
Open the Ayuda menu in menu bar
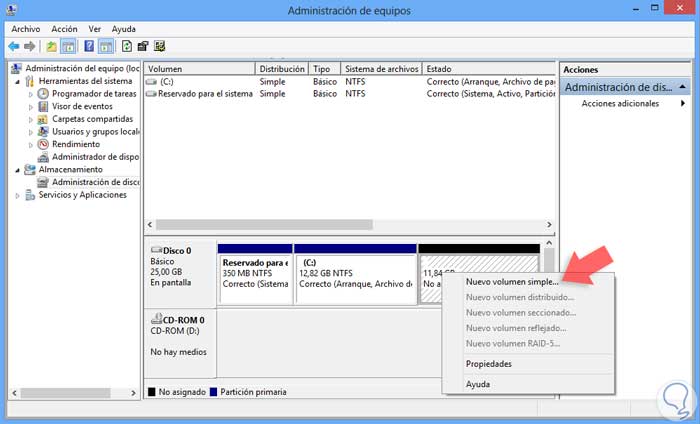tap(124, 29)
